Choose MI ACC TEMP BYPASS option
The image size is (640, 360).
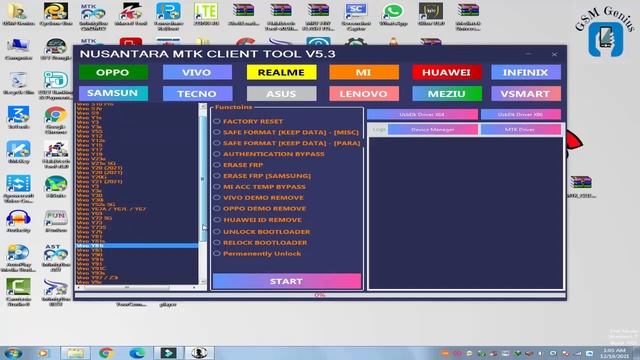coord(217,187)
